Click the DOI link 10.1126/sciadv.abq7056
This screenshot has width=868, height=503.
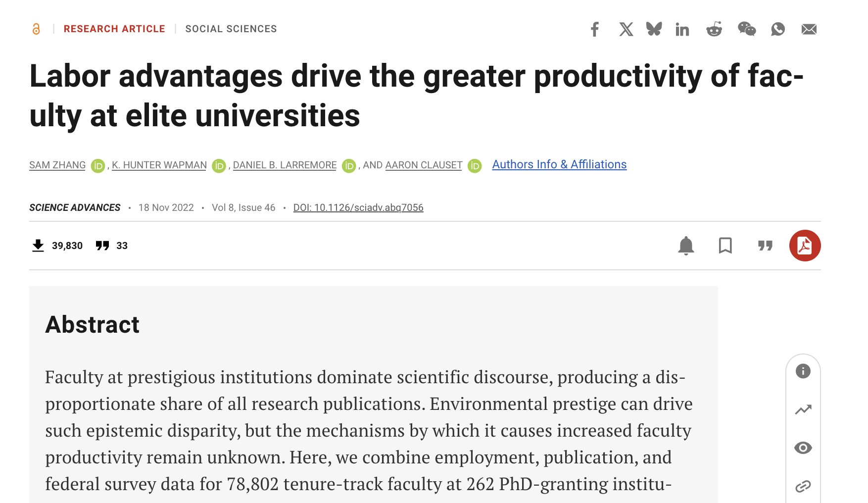(x=358, y=207)
